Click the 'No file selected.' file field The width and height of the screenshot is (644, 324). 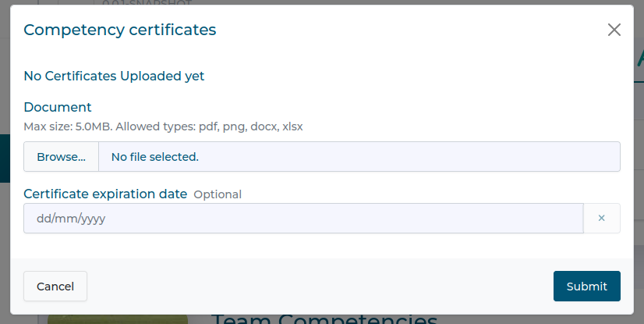point(359,157)
